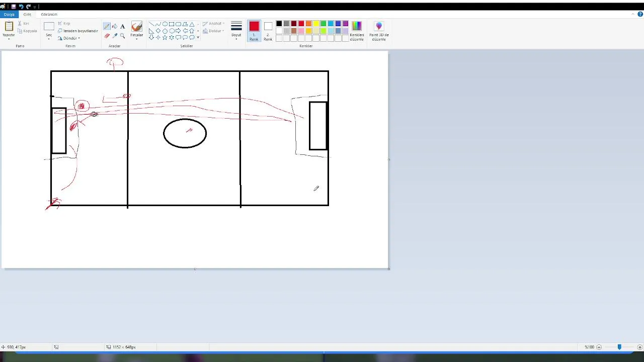Image resolution: width=644 pixels, height=362 pixels.
Task: Pick the green color swatch
Action: click(x=324, y=24)
